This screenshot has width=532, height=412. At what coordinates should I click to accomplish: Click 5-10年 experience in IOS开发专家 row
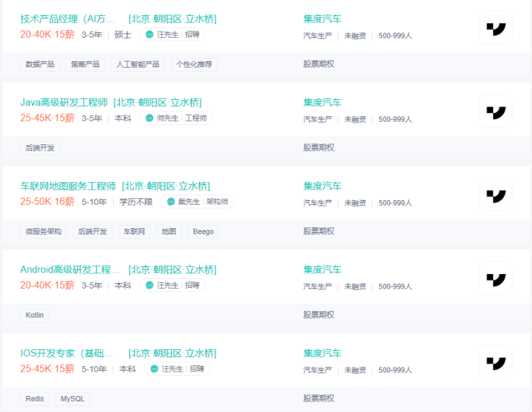coord(94,369)
